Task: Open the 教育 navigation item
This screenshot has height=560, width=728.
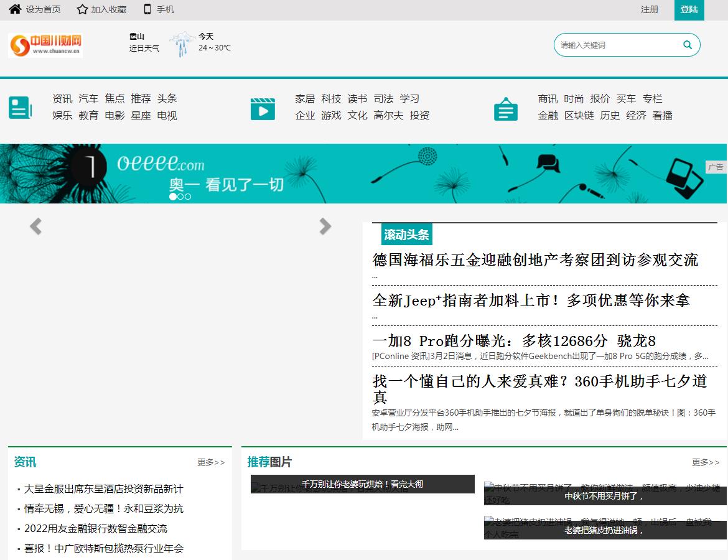Action: click(88, 115)
